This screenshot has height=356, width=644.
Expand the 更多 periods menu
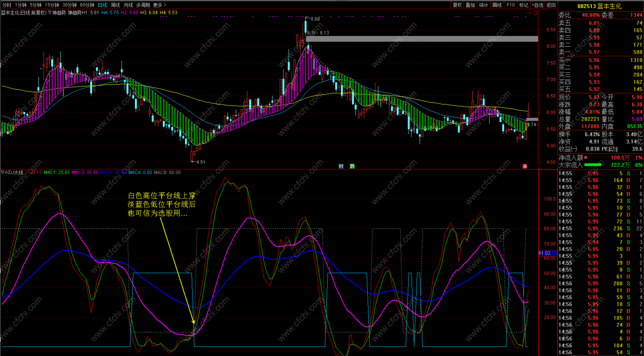[159, 5]
